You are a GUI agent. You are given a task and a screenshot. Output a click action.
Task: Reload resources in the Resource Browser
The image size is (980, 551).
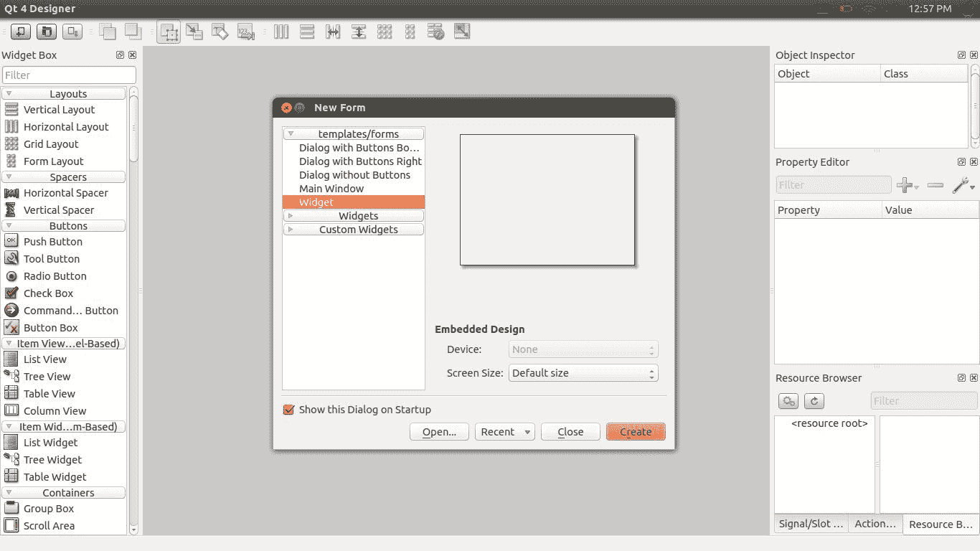pos(814,401)
